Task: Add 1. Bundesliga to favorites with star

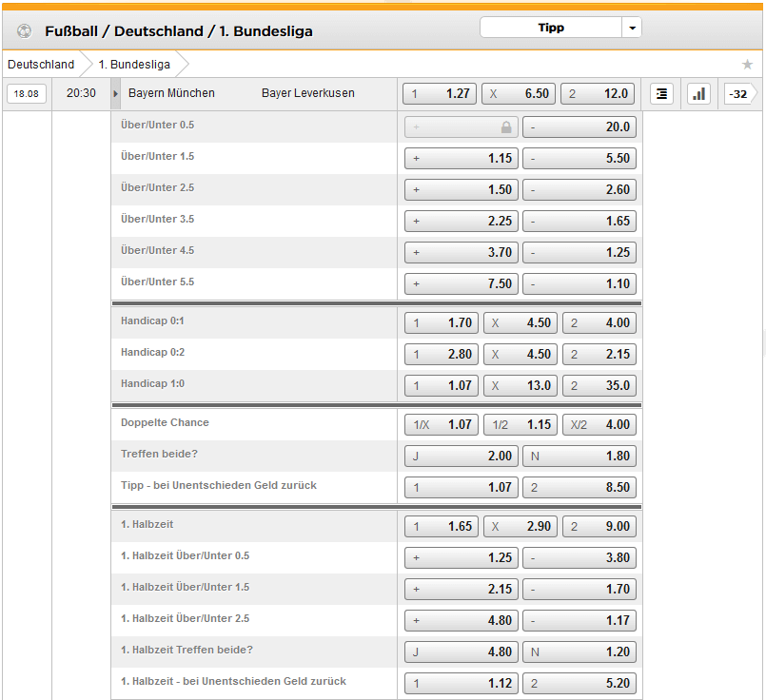Action: point(747,65)
